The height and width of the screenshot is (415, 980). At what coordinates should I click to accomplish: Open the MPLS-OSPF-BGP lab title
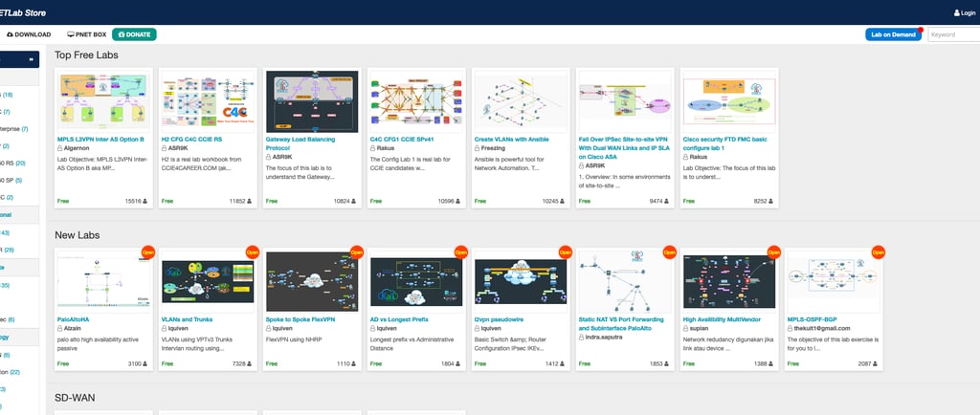click(x=813, y=319)
